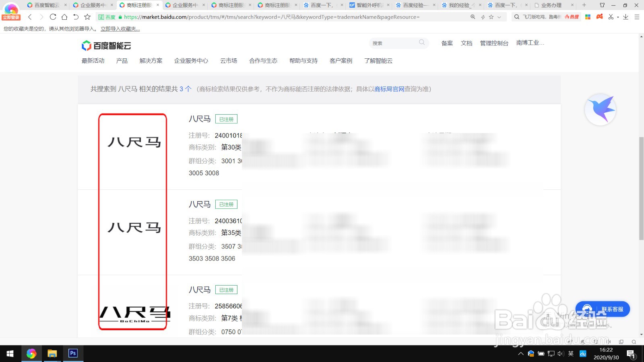Image resolution: width=644 pixels, height=362 pixels.
Task: Open the 最新活动 menu
Action: click(x=93, y=61)
